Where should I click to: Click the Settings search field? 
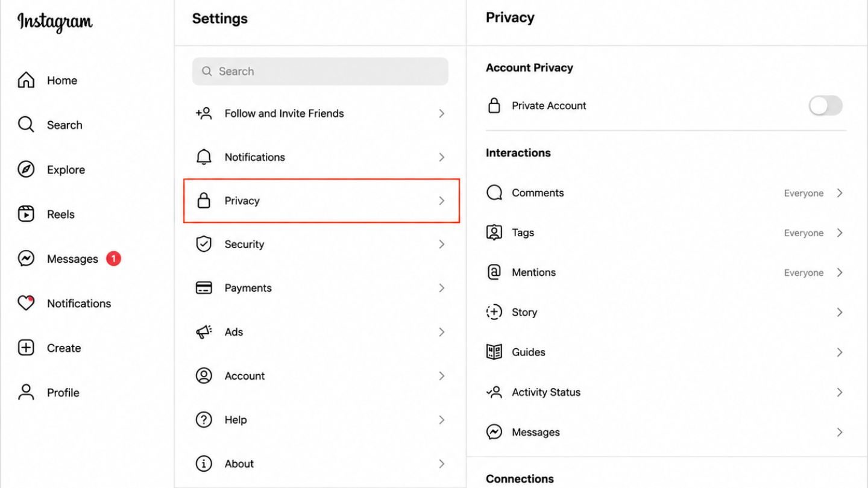tap(320, 71)
